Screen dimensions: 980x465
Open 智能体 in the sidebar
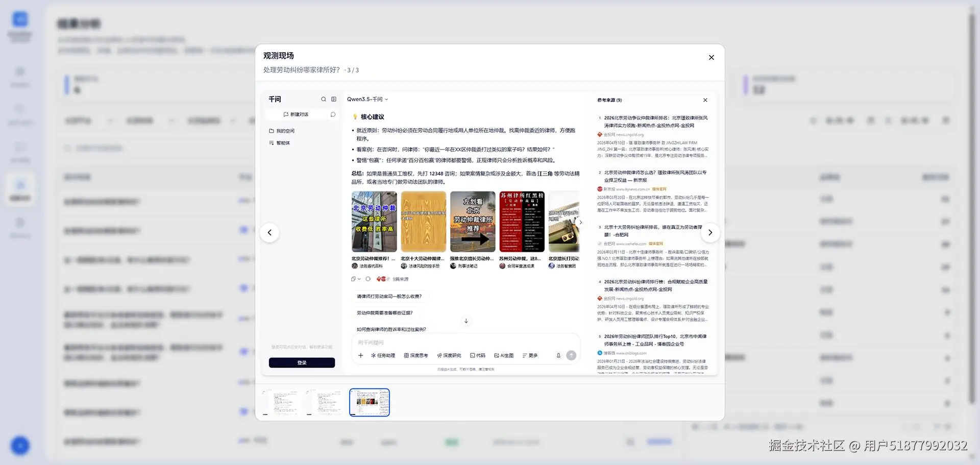click(280, 143)
